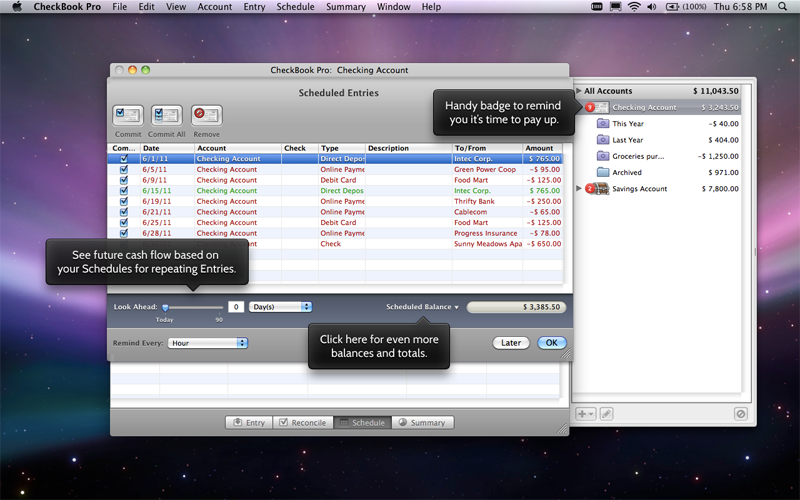Screen dimensions: 800x500
Task: Click the Remove toolbar icon
Action: pos(207,115)
